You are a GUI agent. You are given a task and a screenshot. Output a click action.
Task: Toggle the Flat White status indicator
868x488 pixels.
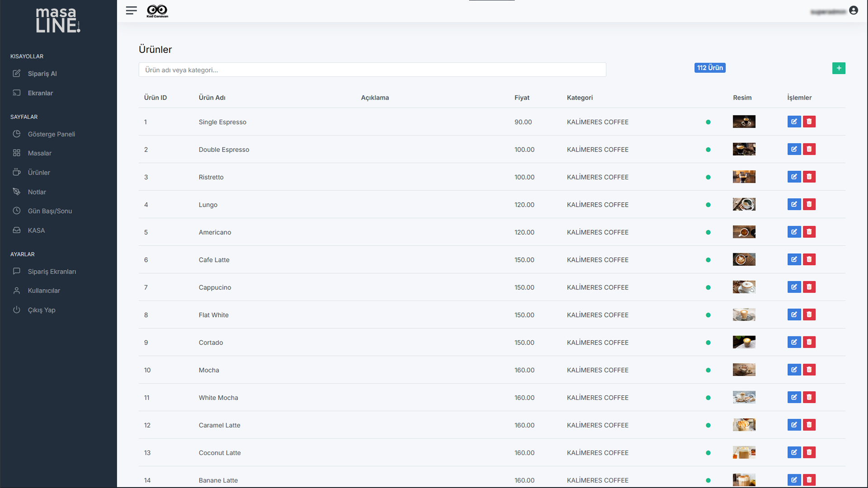point(708,315)
